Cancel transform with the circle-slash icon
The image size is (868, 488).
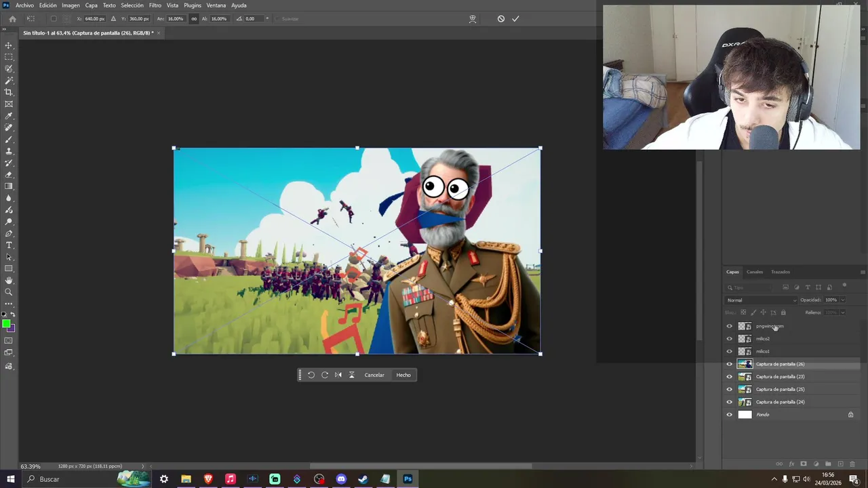[x=501, y=19]
